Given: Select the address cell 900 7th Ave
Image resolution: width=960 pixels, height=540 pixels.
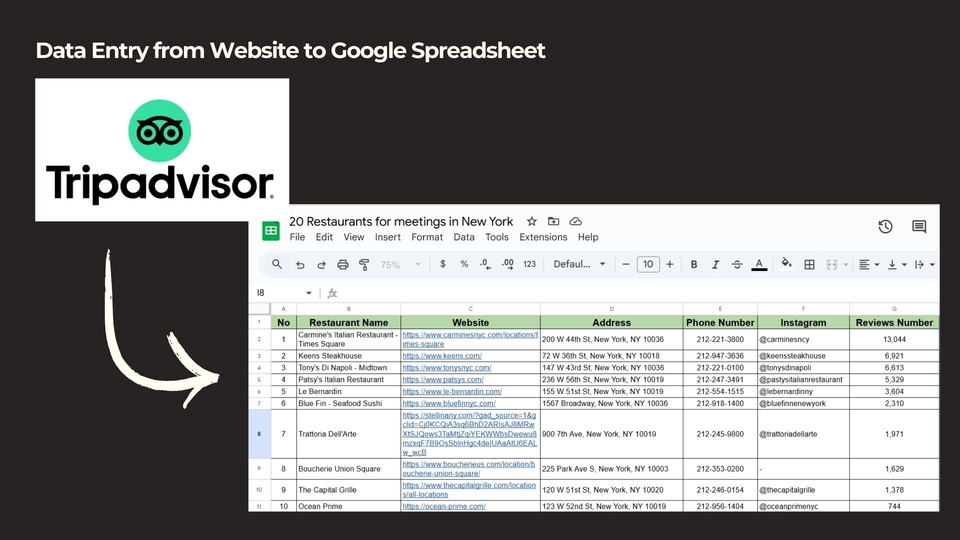Looking at the screenshot, I should [x=611, y=434].
